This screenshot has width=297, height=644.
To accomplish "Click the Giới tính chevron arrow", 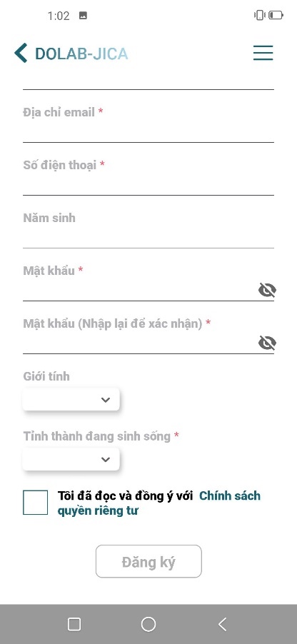I will click(x=106, y=400).
